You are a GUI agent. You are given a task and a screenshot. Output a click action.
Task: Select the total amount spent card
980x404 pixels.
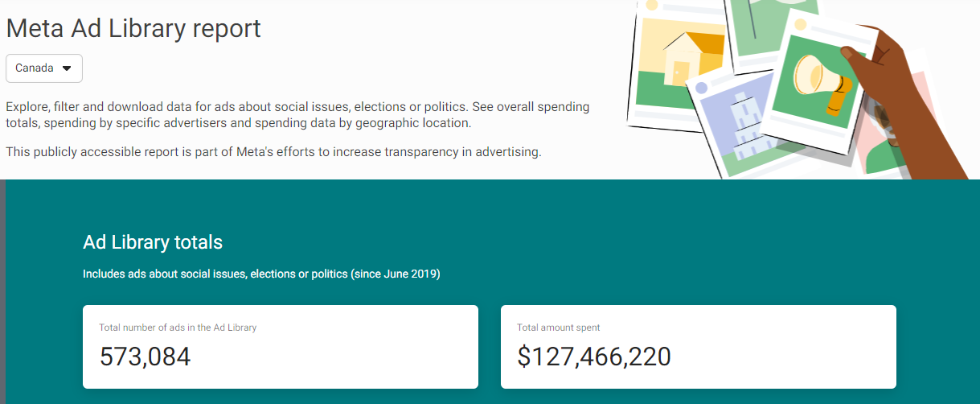(699, 346)
